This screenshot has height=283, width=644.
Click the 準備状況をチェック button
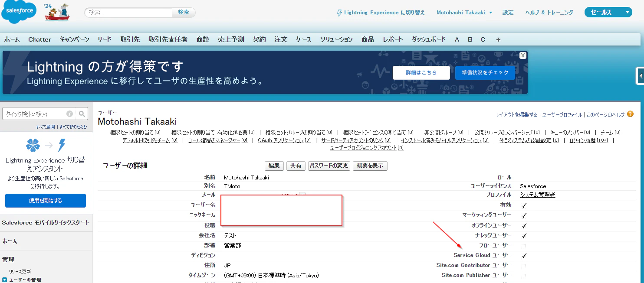click(485, 73)
